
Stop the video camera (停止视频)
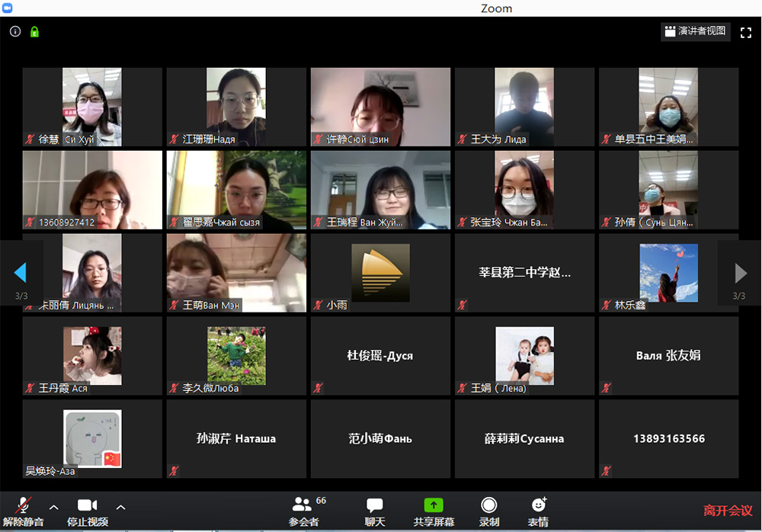pyautogui.click(x=87, y=511)
